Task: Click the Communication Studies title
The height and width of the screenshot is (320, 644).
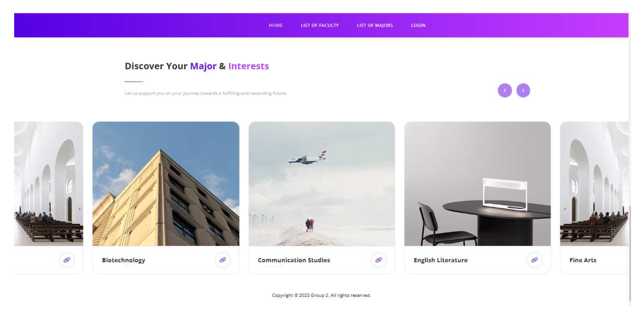Action: (x=294, y=260)
